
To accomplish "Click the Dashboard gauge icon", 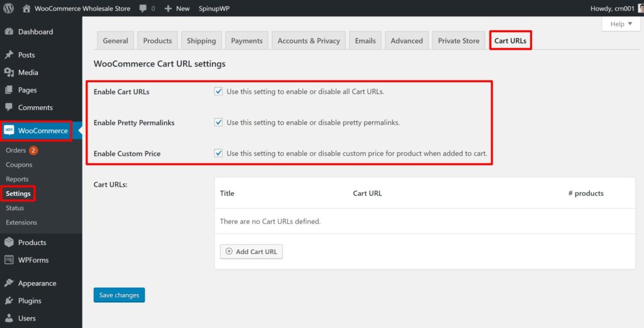I will pos(9,31).
